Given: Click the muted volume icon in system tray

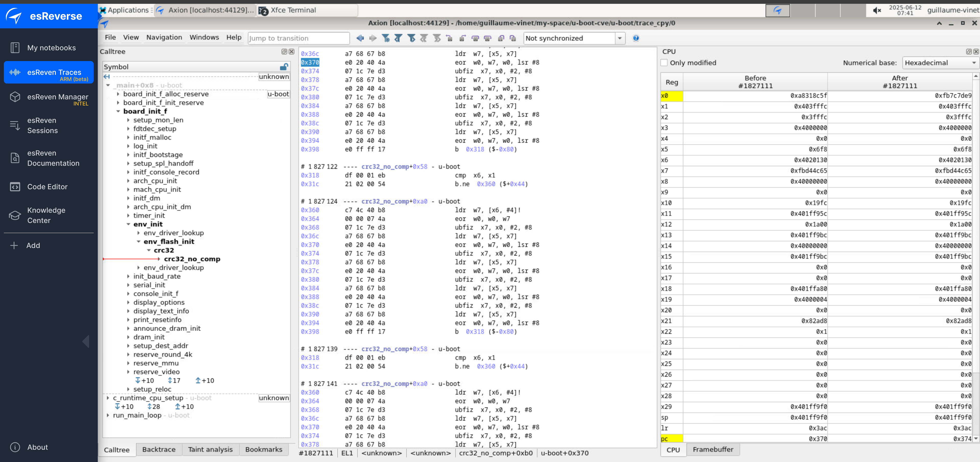Looking at the screenshot, I should pos(877,10).
